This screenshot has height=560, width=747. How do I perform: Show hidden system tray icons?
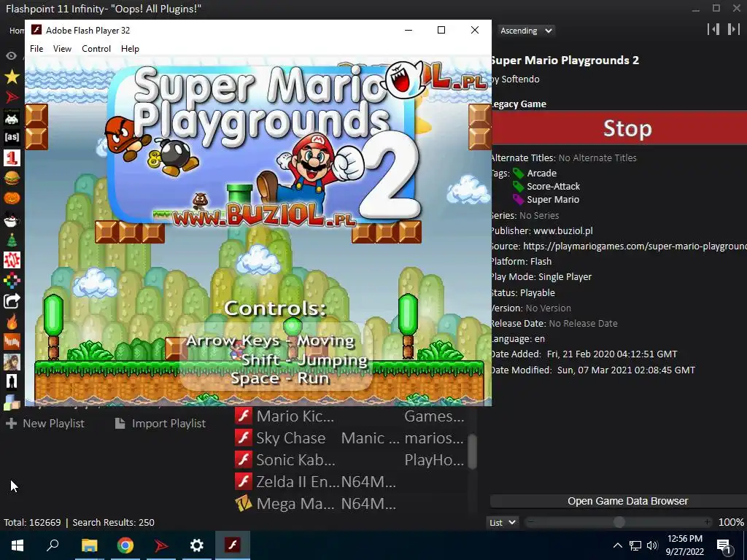coord(617,545)
